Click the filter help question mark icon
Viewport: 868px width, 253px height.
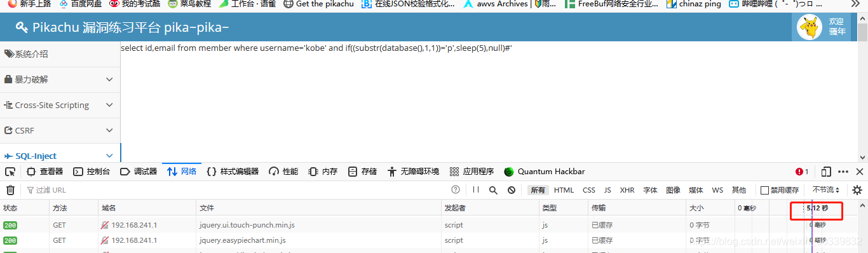(456, 189)
